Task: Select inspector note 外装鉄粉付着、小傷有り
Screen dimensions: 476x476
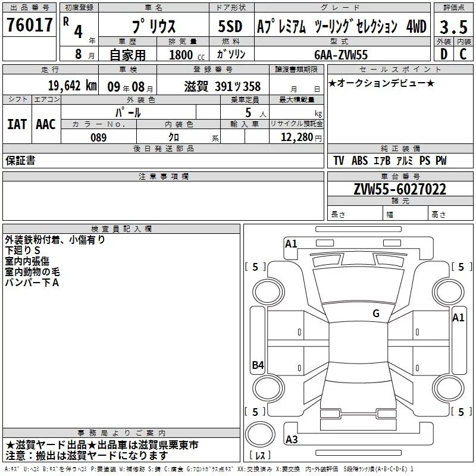Action: point(55,240)
